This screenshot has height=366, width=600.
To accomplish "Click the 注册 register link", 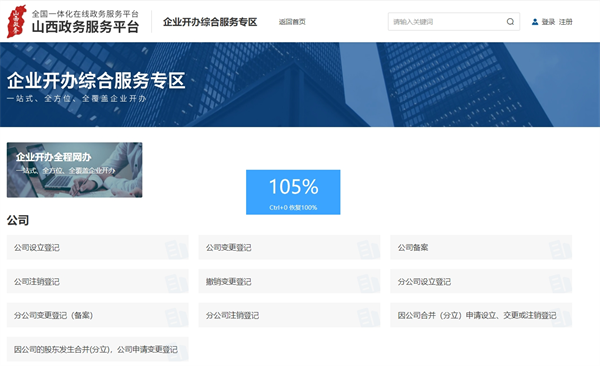I will point(565,22).
